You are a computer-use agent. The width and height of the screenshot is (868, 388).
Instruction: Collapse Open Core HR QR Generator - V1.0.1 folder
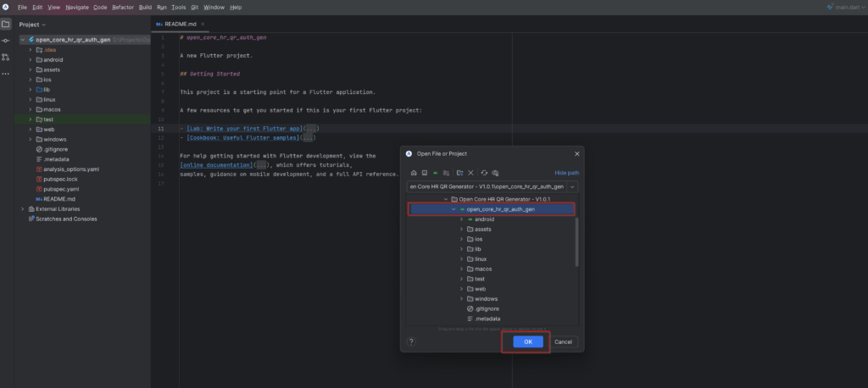pyautogui.click(x=446, y=199)
